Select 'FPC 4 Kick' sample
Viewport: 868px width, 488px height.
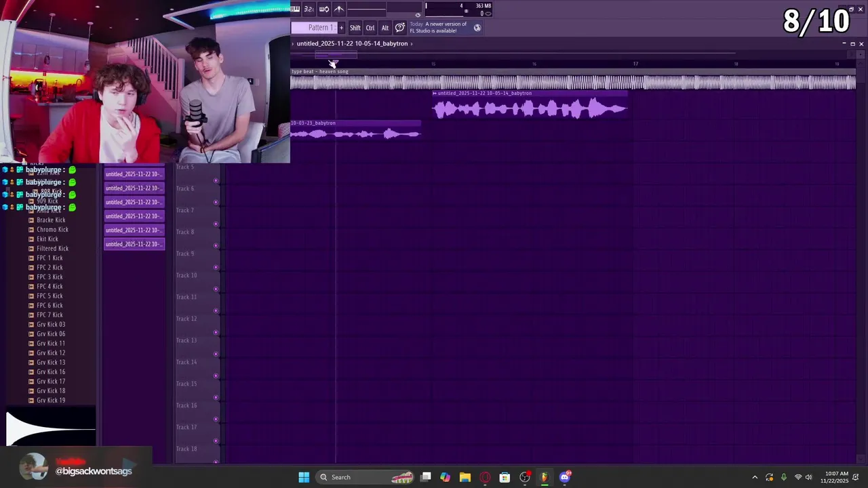[50, 287]
